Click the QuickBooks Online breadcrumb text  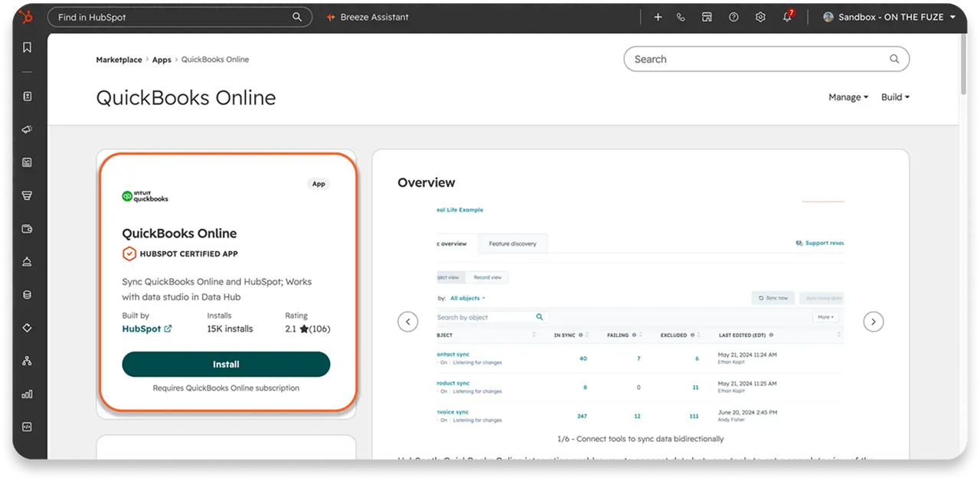coord(215,60)
